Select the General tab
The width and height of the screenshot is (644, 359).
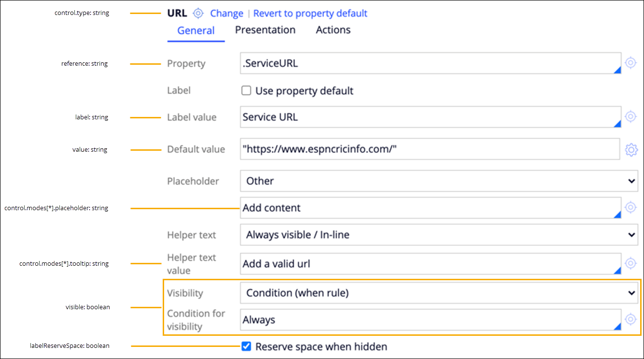[x=196, y=30]
